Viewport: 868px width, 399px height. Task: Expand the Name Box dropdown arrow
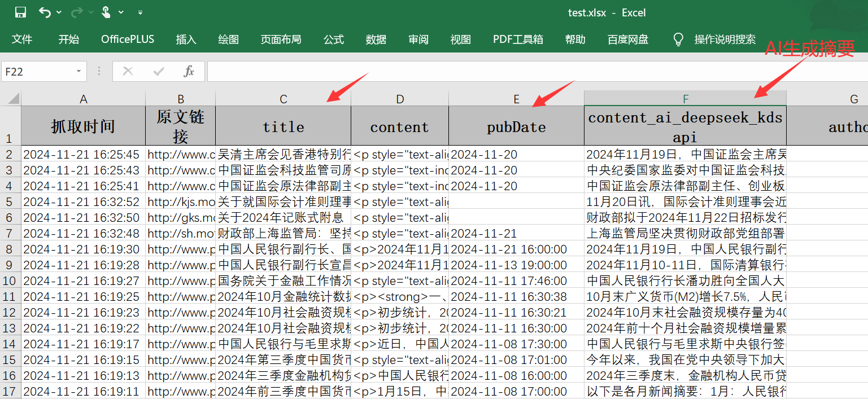78,72
